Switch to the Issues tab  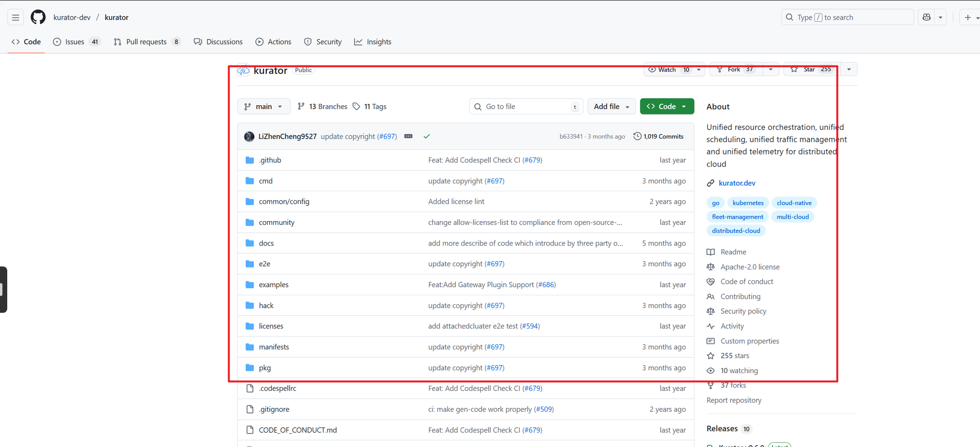(76, 42)
